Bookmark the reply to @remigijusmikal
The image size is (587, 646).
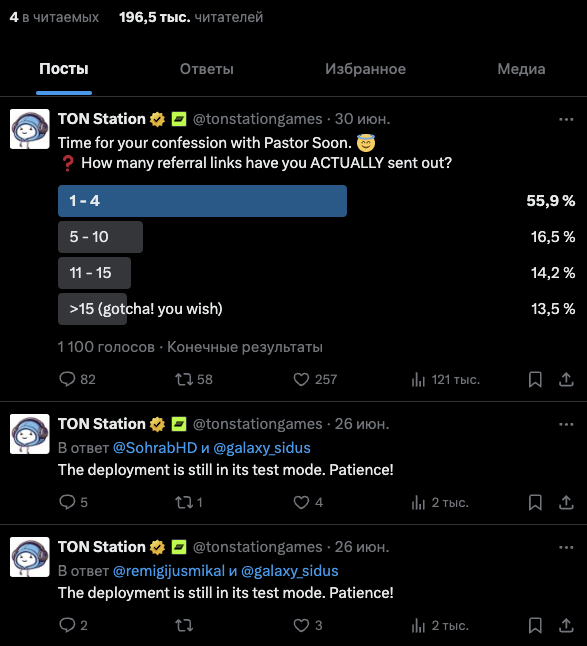click(535, 625)
